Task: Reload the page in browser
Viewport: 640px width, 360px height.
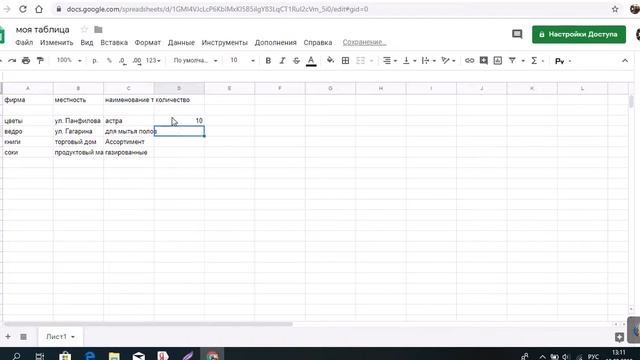Action: tap(23, 9)
